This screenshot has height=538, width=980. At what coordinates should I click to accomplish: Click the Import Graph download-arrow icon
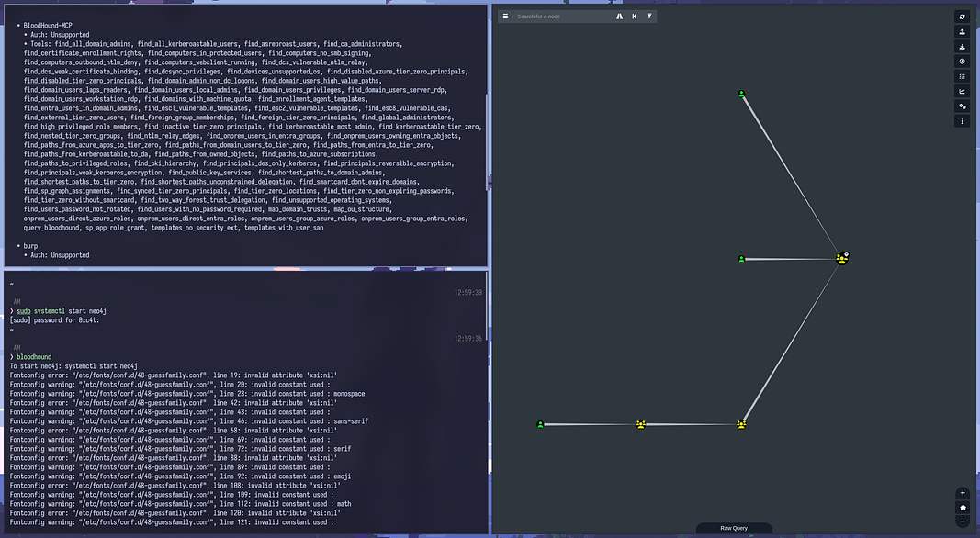click(x=962, y=47)
